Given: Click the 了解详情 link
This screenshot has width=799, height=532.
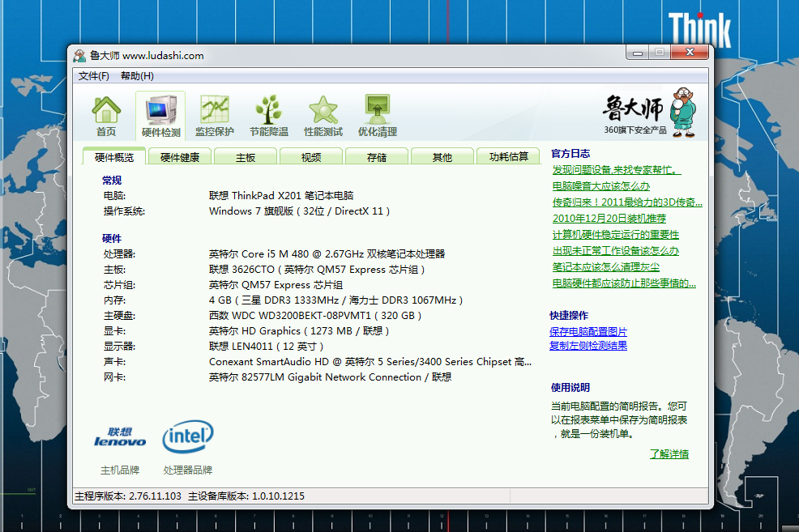Looking at the screenshot, I should tap(669, 454).
